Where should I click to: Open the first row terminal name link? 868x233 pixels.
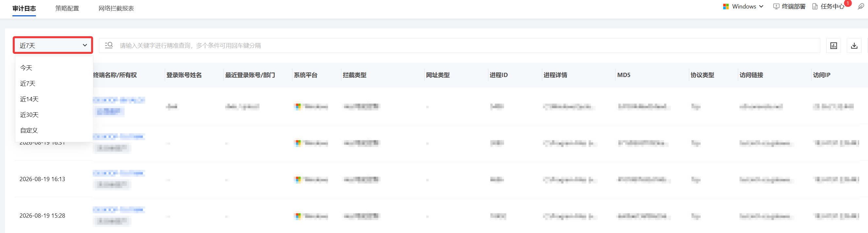click(x=119, y=100)
